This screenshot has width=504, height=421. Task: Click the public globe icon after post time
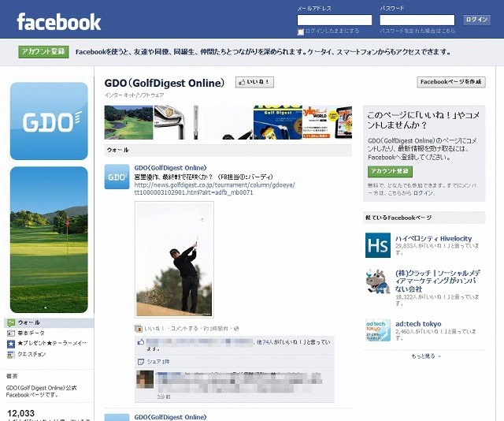coord(236,329)
